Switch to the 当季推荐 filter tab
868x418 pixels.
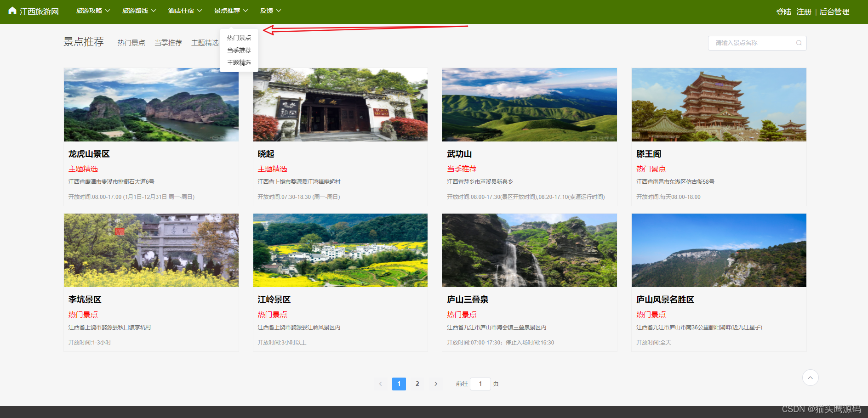(x=168, y=43)
